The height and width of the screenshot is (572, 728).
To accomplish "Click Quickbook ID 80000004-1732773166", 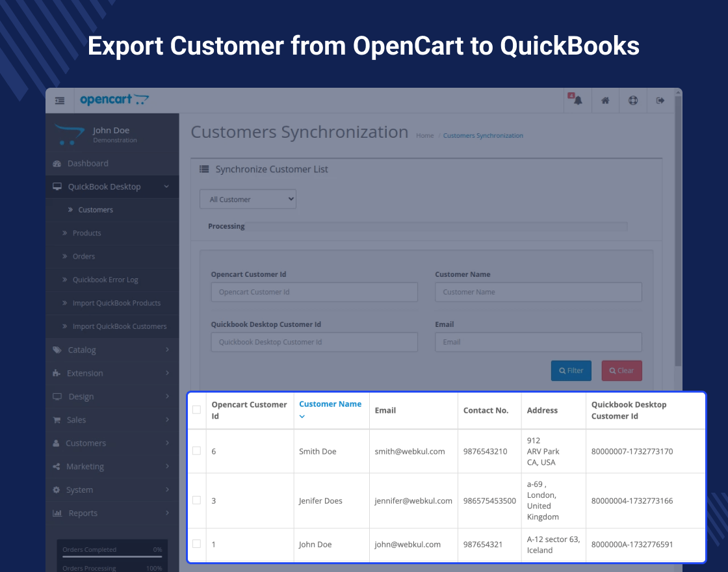I will [x=632, y=500].
